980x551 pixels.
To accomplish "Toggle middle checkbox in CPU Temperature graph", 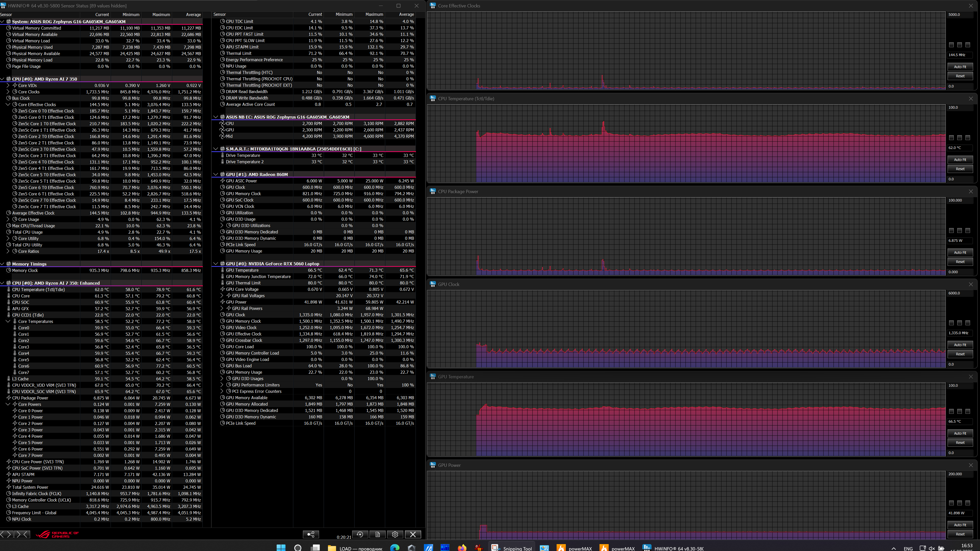I will click(x=960, y=138).
